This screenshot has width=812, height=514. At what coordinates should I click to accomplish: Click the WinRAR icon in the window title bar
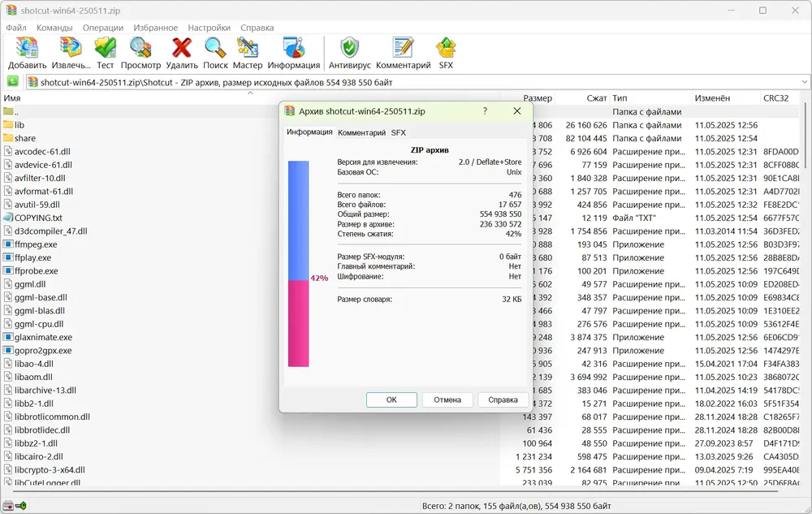coord(11,11)
